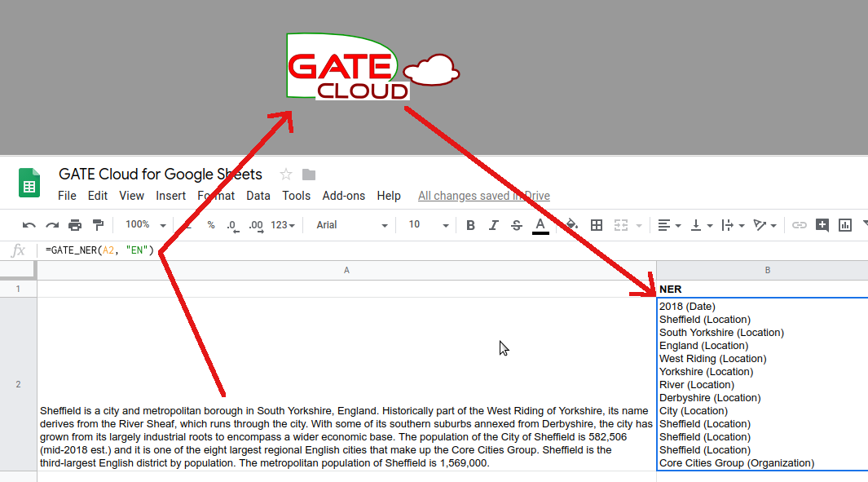Click the '2018 (Date)' line in B2

pyautogui.click(x=687, y=307)
